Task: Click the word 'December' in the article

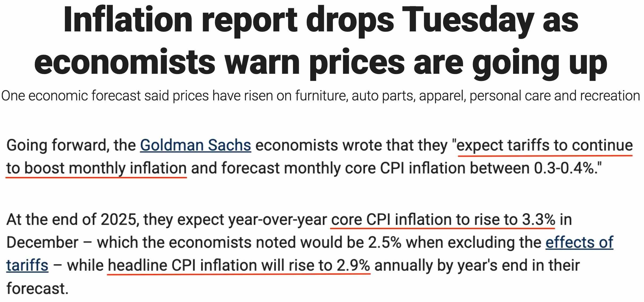Action: pyautogui.click(x=42, y=242)
